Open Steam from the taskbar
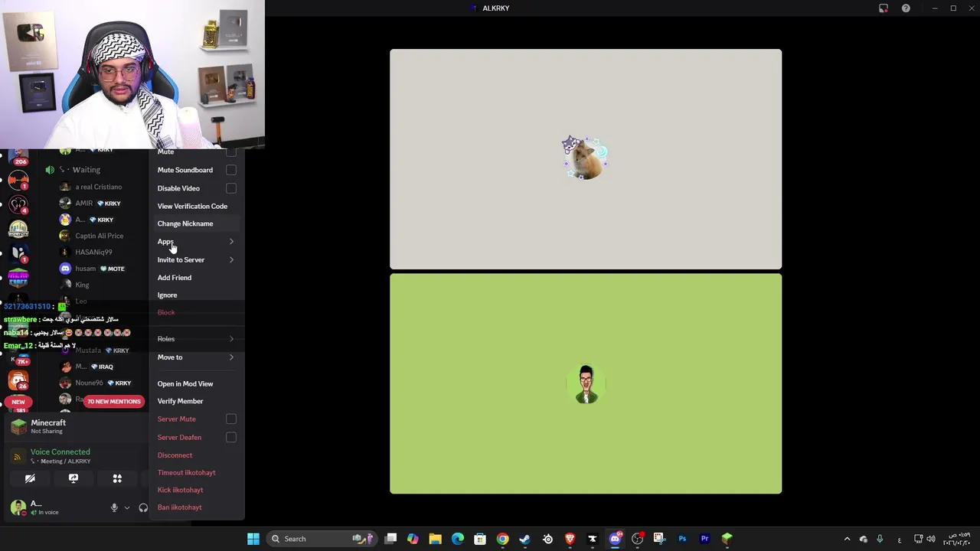The image size is (980, 551). tap(524, 539)
